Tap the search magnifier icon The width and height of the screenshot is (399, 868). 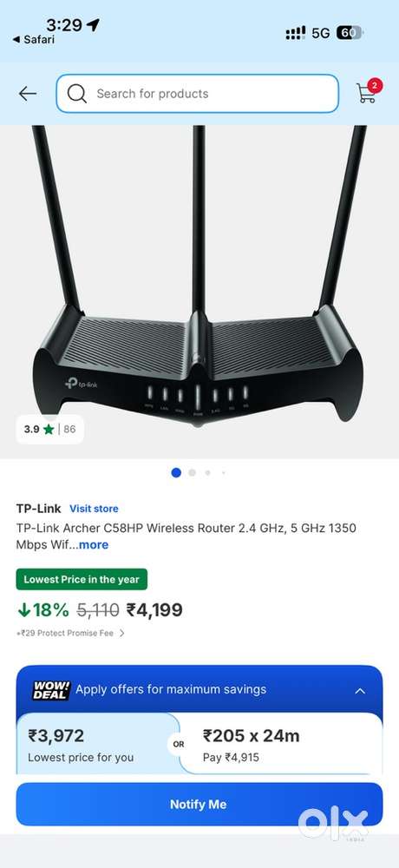[77, 94]
